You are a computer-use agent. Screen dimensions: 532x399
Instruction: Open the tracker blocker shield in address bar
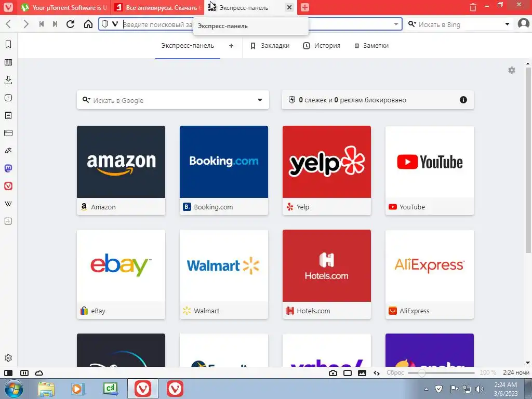105,24
